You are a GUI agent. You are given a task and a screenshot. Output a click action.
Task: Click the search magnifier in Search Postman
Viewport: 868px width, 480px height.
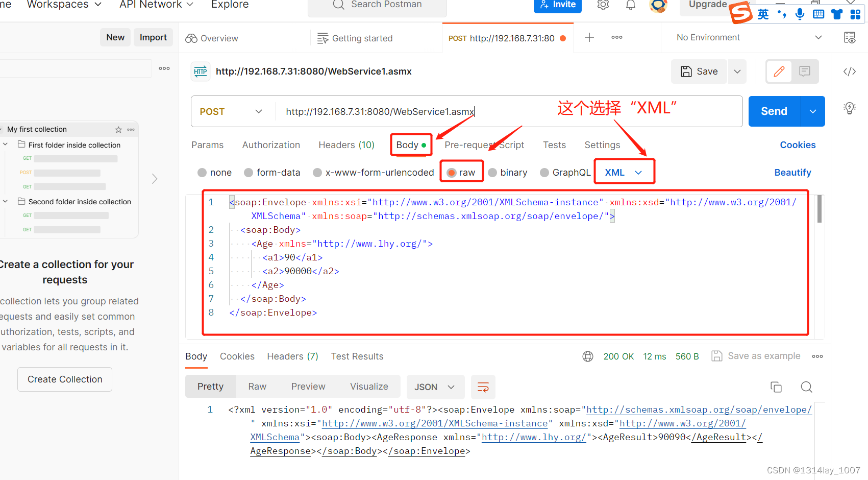pyautogui.click(x=338, y=5)
